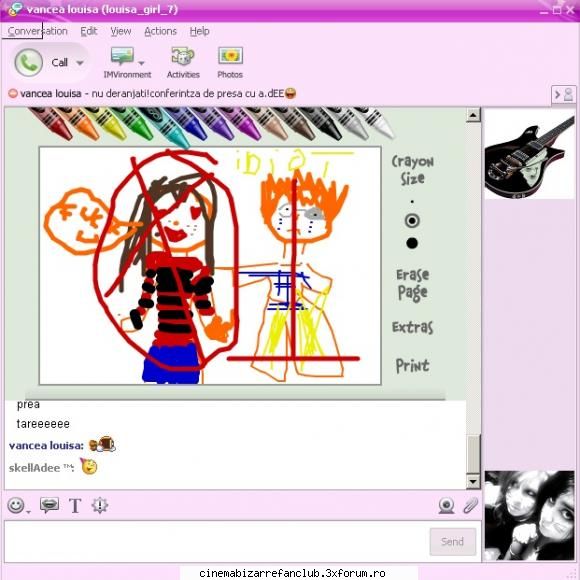Click the chat line 'prea'

(28, 405)
